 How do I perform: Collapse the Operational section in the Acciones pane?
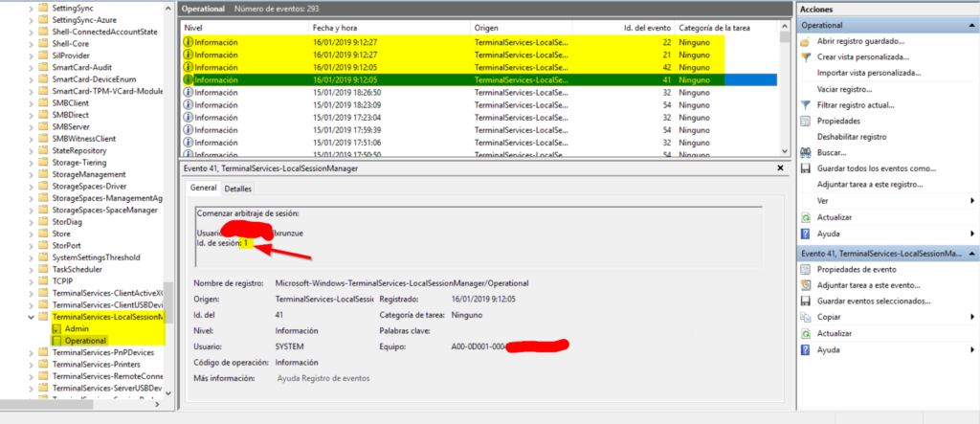click(972, 26)
